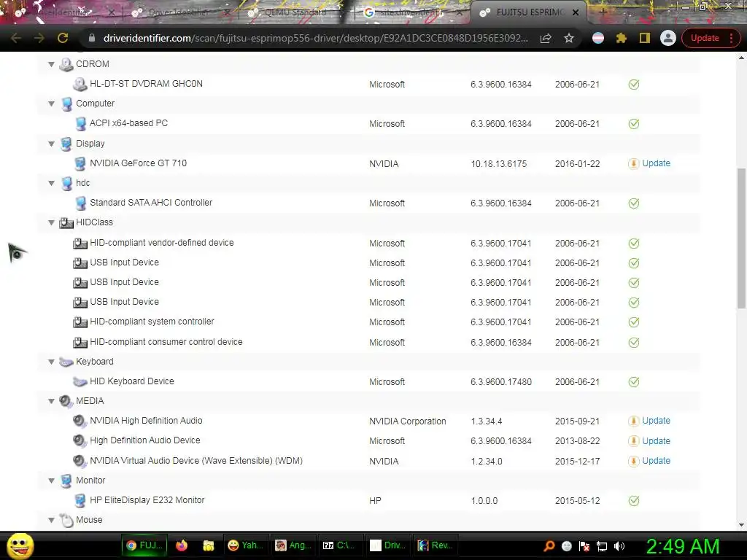The image size is (747, 560).
Task: Click the address bar URL
Action: (x=315, y=38)
